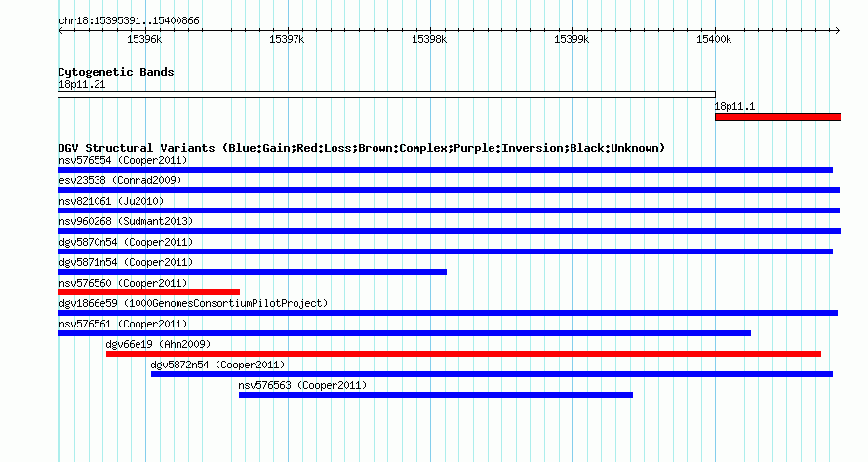Click the 18p11.21 band label
The width and height of the screenshot is (868, 462).
(x=82, y=85)
